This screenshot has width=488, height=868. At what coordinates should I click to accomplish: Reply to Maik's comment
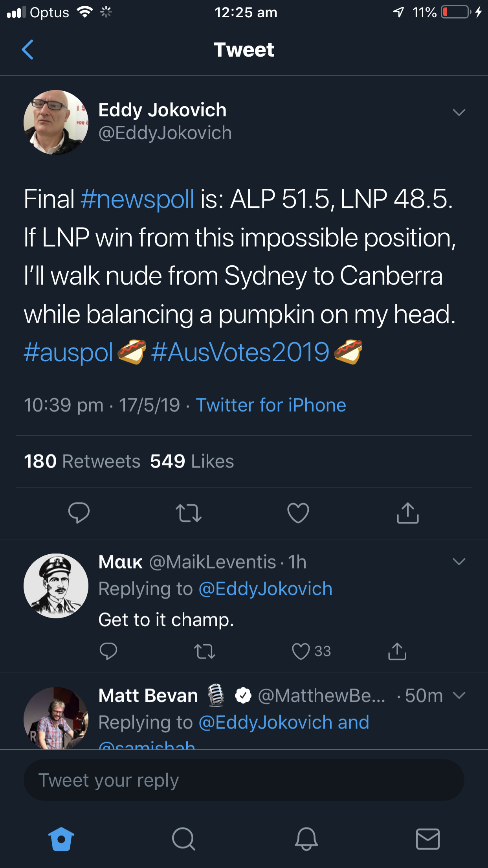click(108, 651)
